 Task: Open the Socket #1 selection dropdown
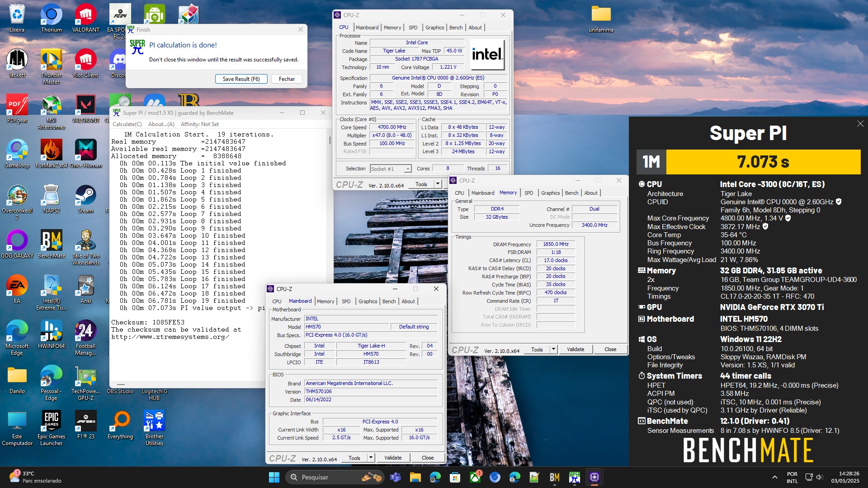tap(391, 169)
